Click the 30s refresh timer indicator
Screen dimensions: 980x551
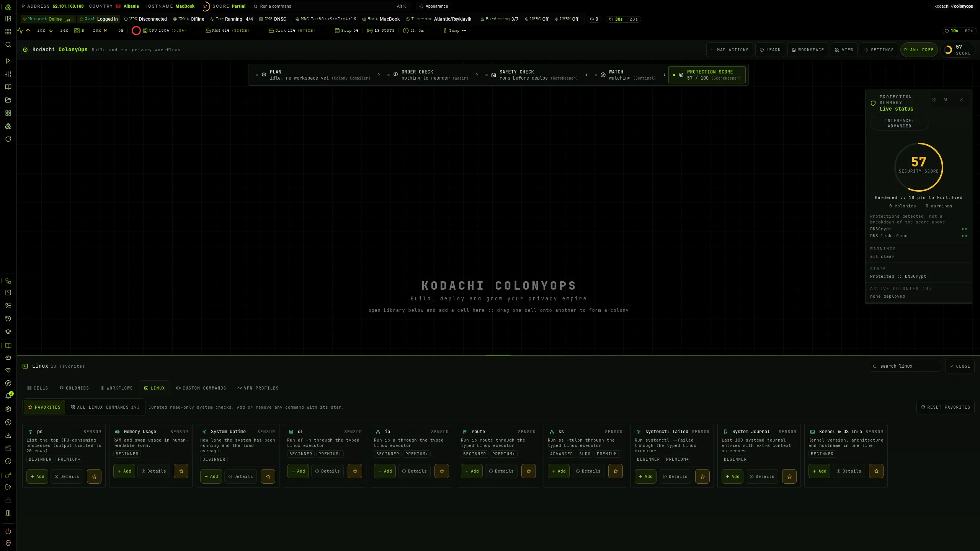(624, 19)
